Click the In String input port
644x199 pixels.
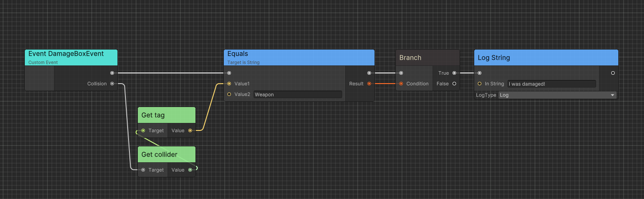[x=480, y=84]
